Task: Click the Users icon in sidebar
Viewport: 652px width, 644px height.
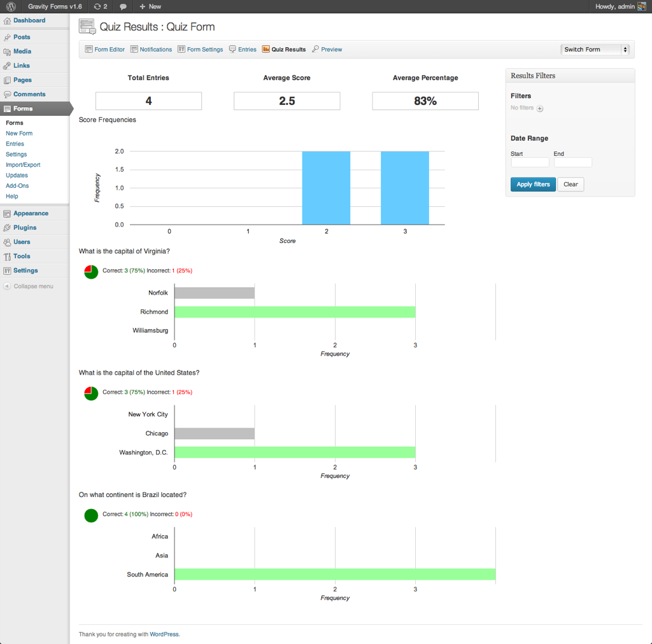Action: coord(7,242)
